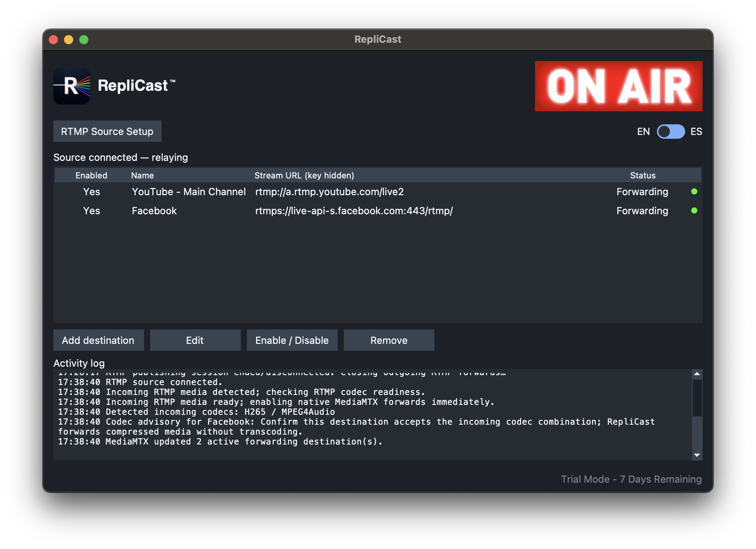Click the 'Codec advisory for Facebook' log line

(356, 427)
